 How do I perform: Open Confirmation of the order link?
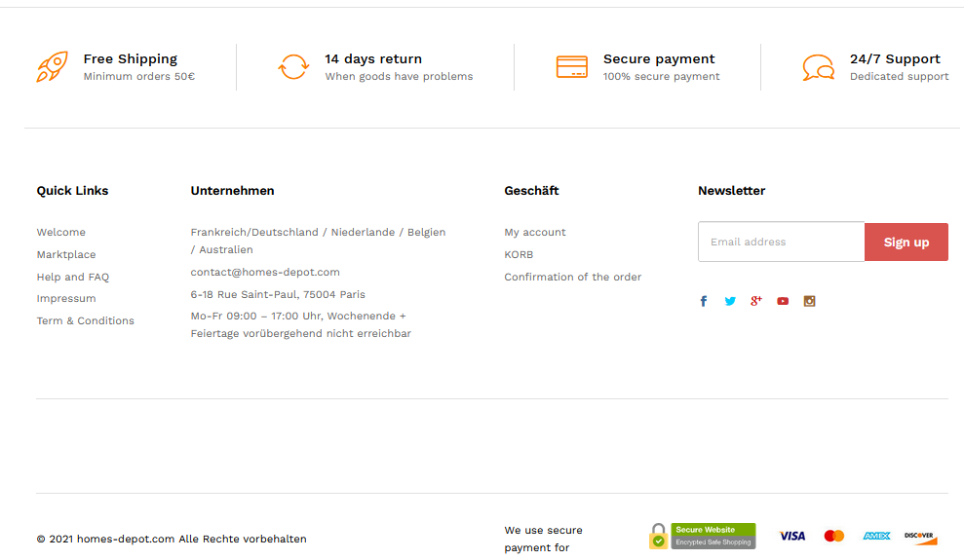(572, 277)
